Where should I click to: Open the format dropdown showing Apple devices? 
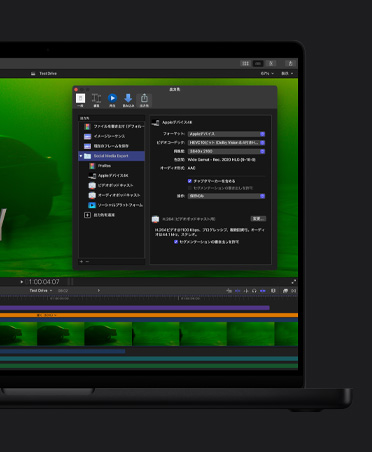(x=226, y=134)
